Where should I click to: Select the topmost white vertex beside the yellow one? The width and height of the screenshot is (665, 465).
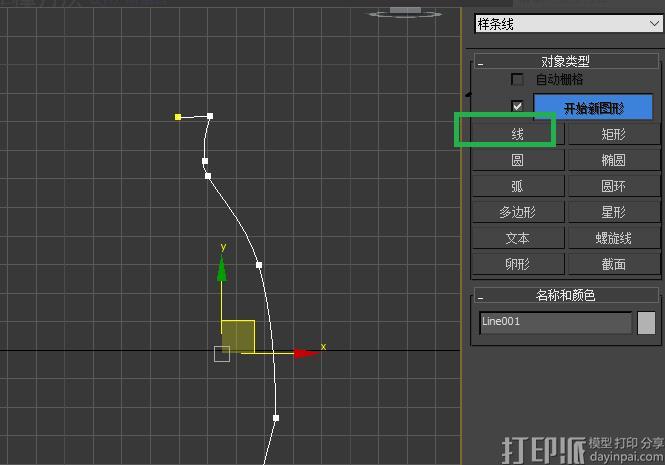210,116
